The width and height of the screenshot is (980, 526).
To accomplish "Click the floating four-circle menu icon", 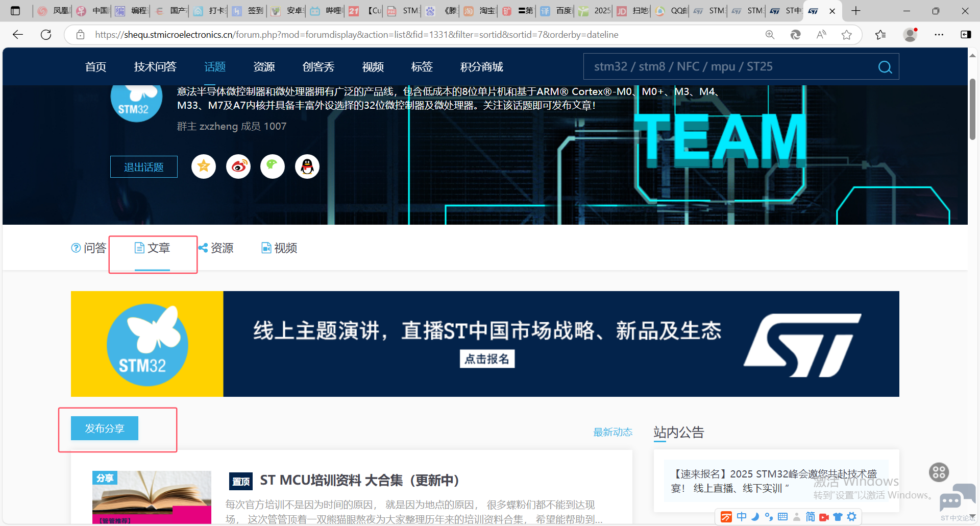I will pos(939,472).
